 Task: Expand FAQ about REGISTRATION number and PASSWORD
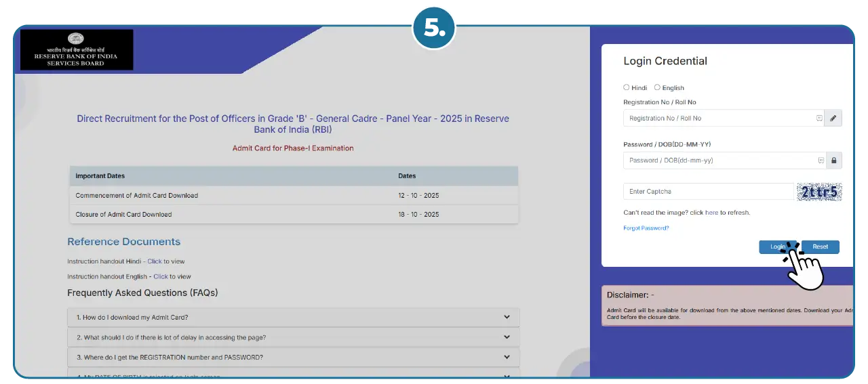pos(294,357)
